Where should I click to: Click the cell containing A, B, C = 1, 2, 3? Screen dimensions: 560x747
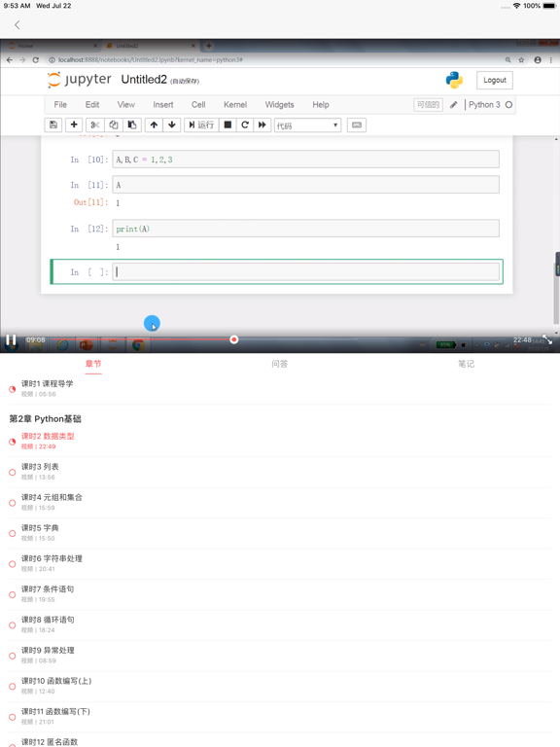(x=305, y=160)
